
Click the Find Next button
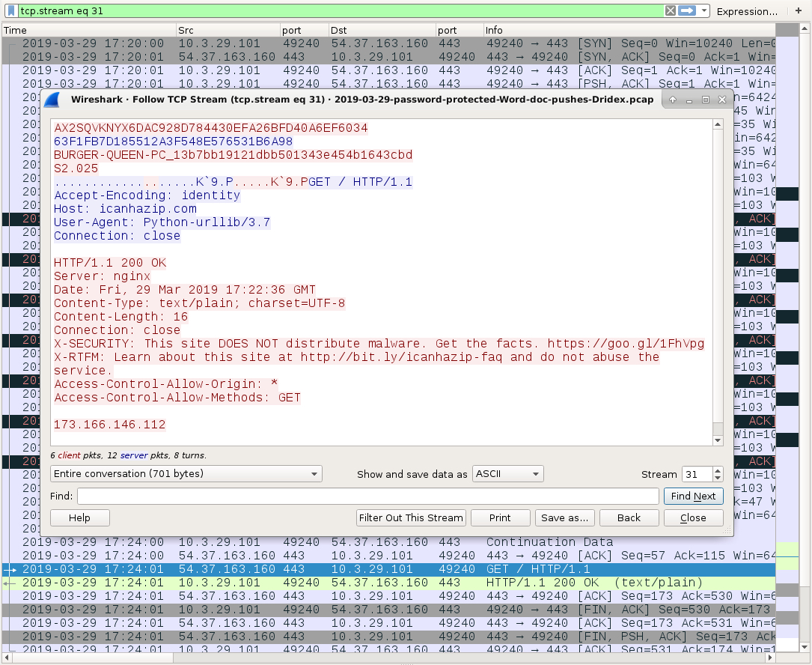click(x=694, y=496)
